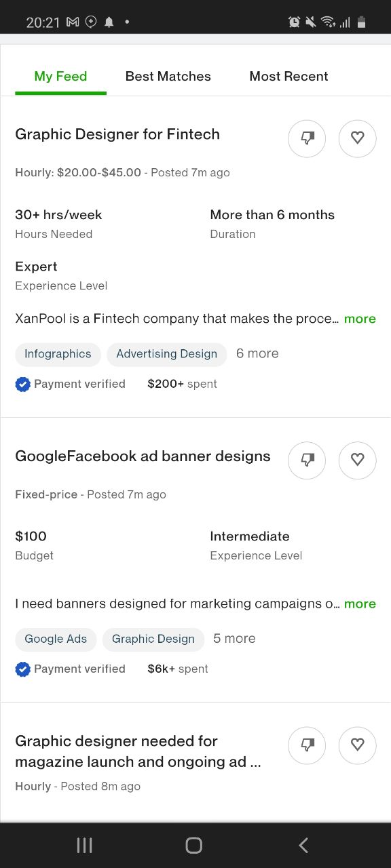The height and width of the screenshot is (868, 391).
Task: Select the Graphic Design skill tag
Action: pyautogui.click(x=153, y=639)
